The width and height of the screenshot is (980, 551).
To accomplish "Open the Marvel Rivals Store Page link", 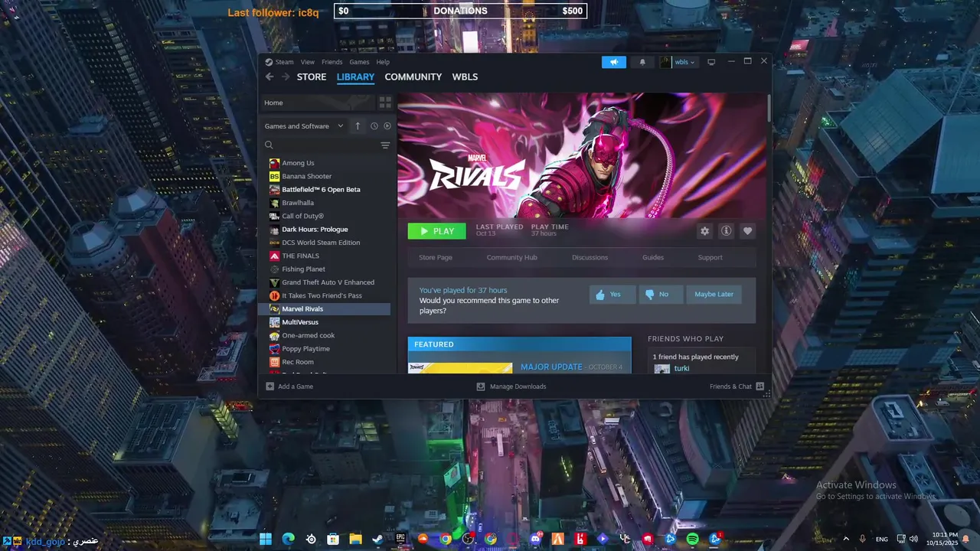I will coord(436,257).
